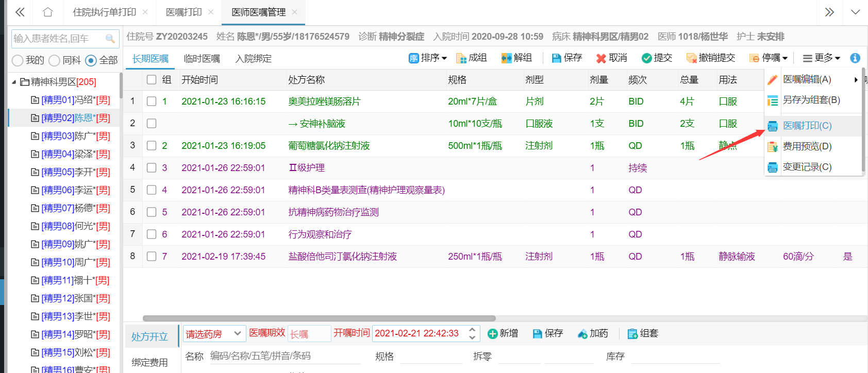Select patient [精男12]张国* in tree
Image resolution: width=868 pixels, height=373 pixels.
(x=71, y=298)
